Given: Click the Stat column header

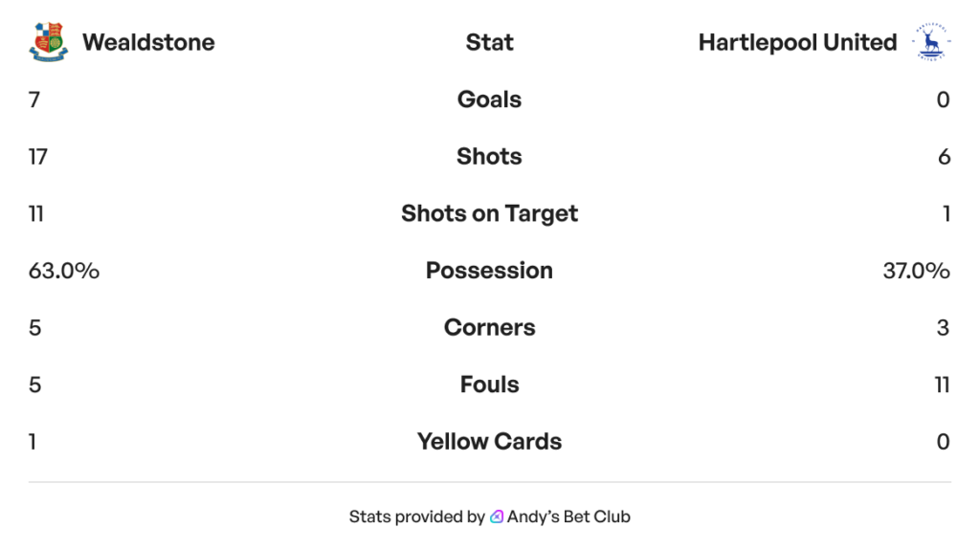Looking at the screenshot, I should tap(489, 42).
